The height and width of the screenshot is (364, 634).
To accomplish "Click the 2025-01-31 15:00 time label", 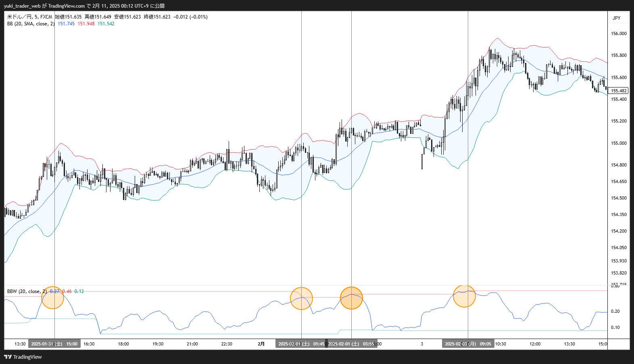I will (x=54, y=344).
